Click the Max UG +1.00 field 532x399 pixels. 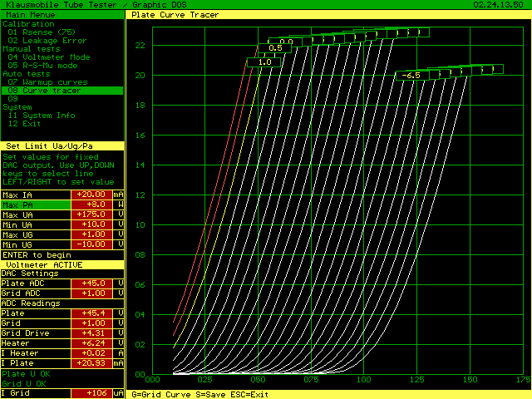[93, 234]
